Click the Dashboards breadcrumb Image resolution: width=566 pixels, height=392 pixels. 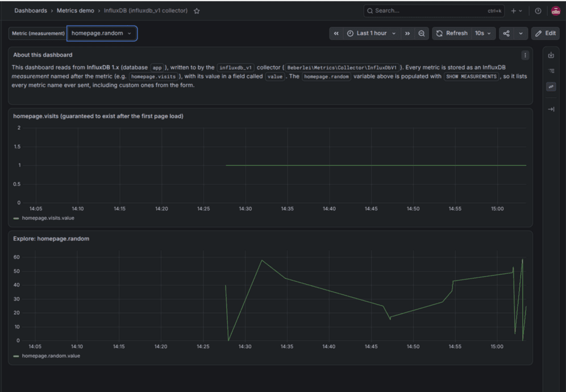[31, 11]
